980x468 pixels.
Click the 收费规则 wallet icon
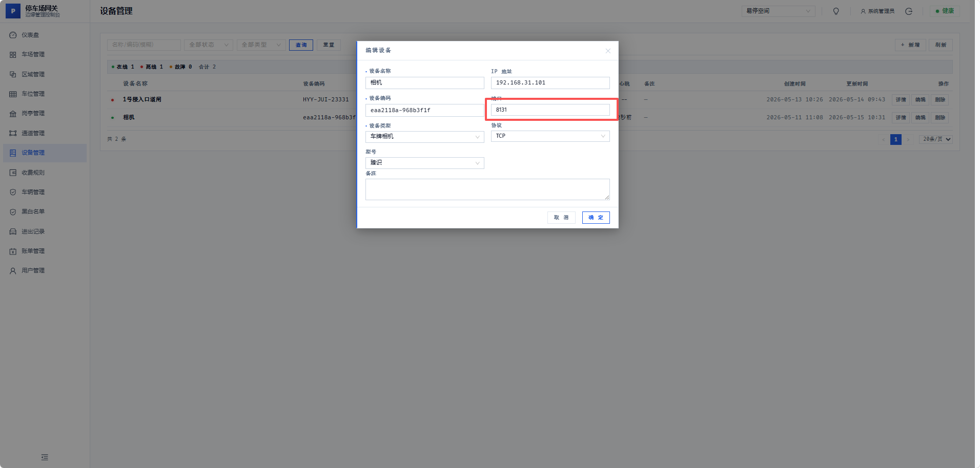coord(13,173)
